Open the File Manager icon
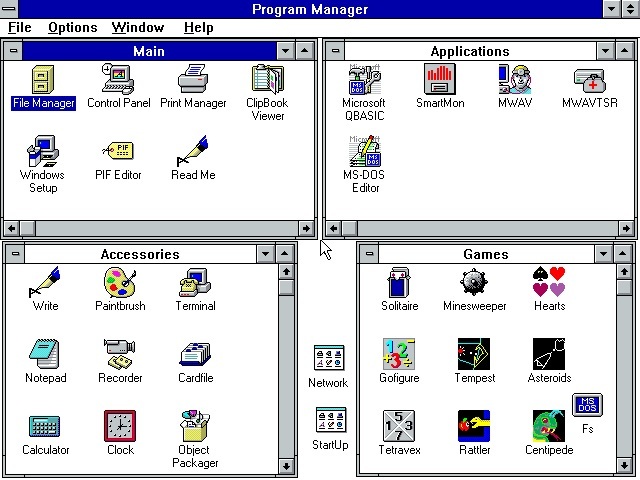This screenshot has height=480, width=640. (x=43, y=80)
